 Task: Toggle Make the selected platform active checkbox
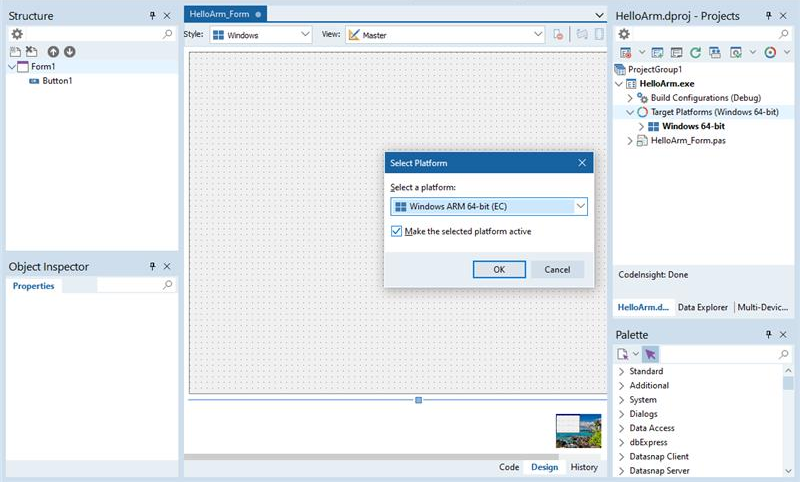396,231
